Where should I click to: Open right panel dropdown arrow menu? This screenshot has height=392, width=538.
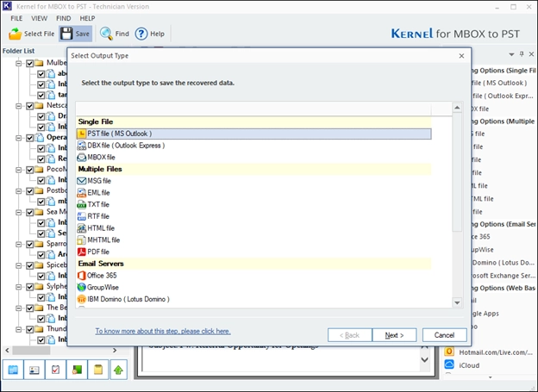coord(511,54)
